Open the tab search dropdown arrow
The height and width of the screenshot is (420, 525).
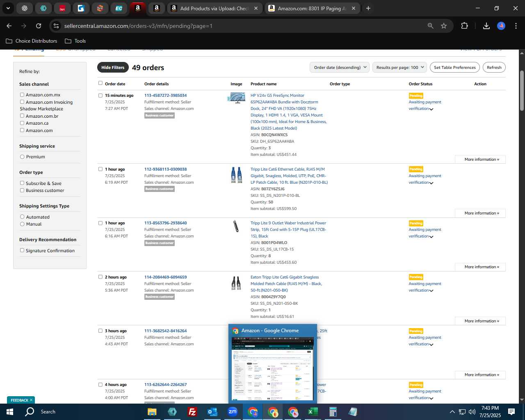point(8,8)
